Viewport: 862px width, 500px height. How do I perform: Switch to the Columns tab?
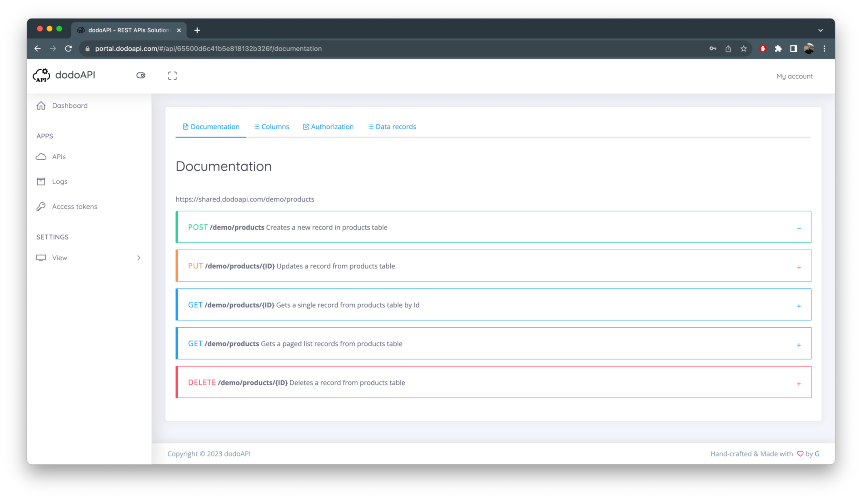click(x=272, y=126)
